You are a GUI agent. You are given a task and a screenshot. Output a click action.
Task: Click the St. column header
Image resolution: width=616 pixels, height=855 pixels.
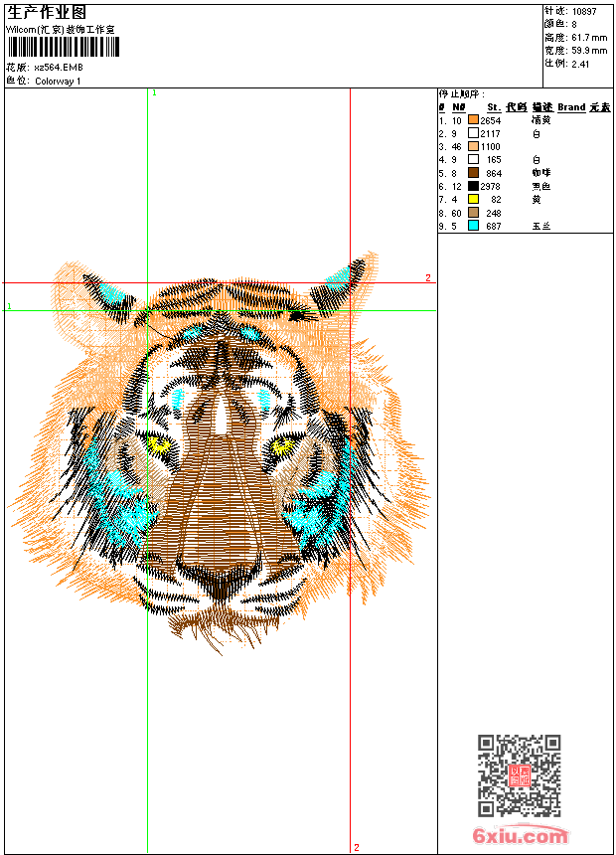coord(493,106)
